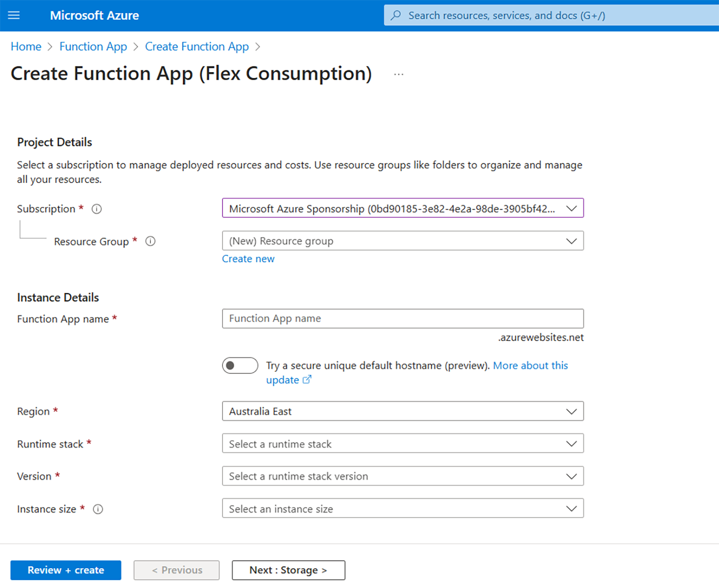Click the .azurewebsites.net suffix text
The width and height of the screenshot is (719, 588).
[x=541, y=338]
